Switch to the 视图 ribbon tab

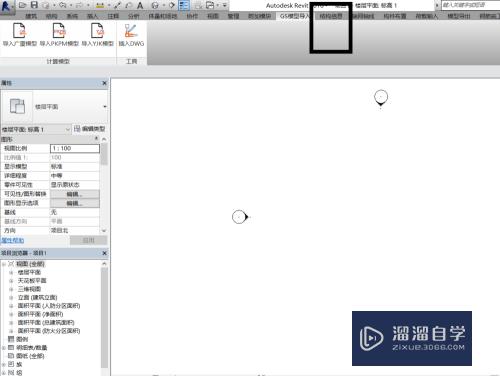point(213,16)
